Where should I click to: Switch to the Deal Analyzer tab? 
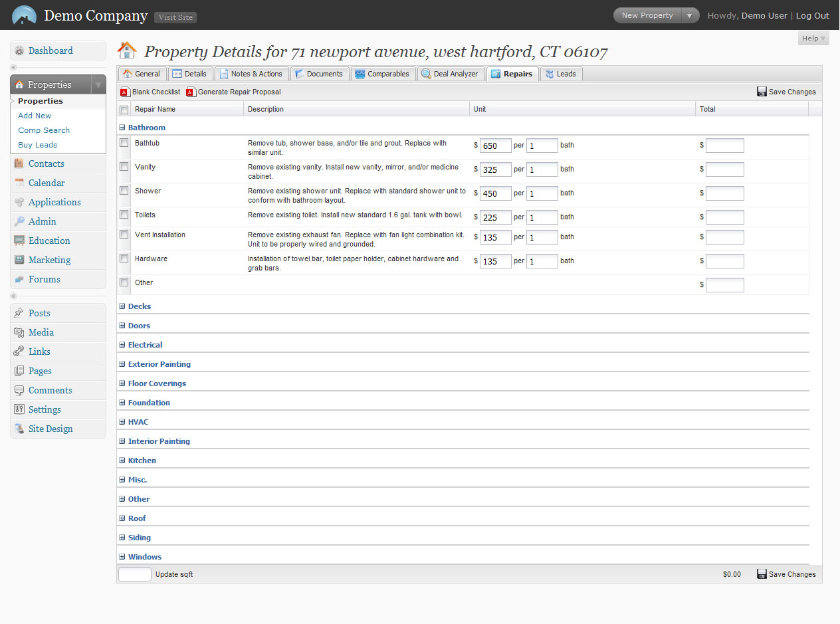(x=450, y=74)
